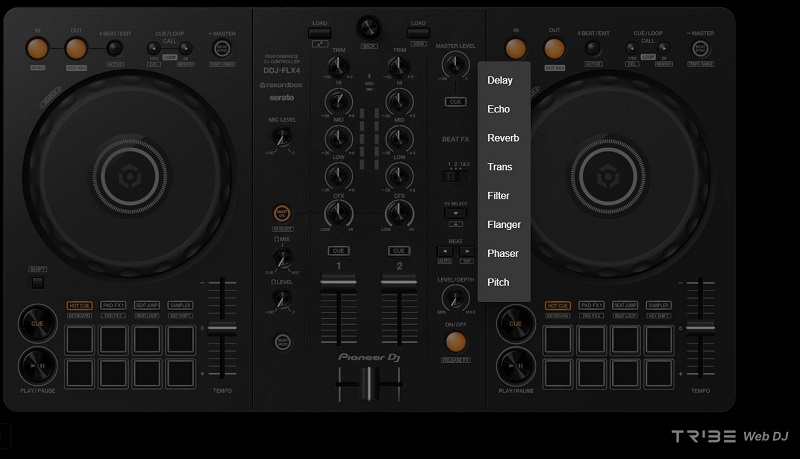This screenshot has width=800, height=459.
Task: Toggle the left deck SHIFT button
Action: [x=37, y=282]
